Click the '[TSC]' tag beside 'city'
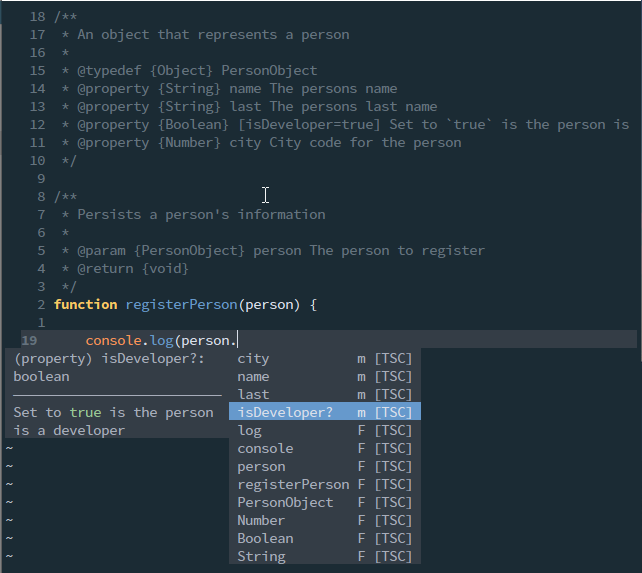This screenshot has height=573, width=642. (x=393, y=358)
